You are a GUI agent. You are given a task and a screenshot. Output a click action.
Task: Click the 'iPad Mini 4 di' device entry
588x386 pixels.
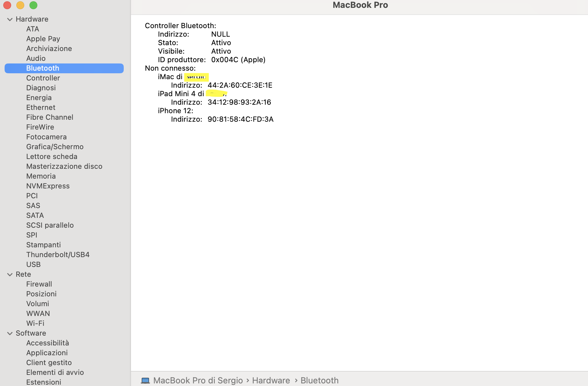[181, 94]
